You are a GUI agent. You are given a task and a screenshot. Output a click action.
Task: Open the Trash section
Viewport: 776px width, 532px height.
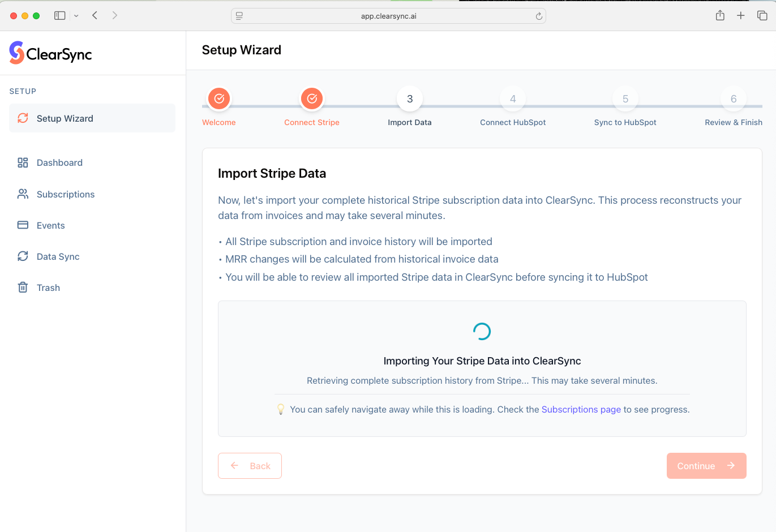pos(48,288)
